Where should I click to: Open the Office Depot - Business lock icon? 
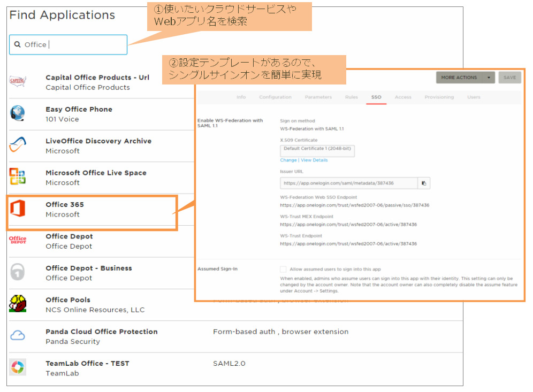17,272
